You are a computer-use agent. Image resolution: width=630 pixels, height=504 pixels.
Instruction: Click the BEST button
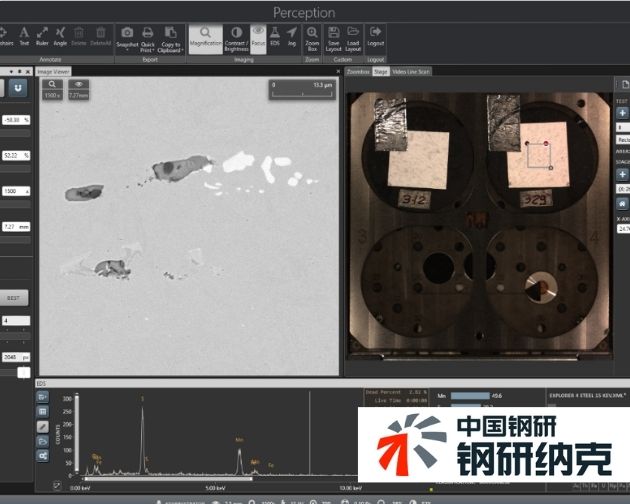pyautogui.click(x=13, y=298)
